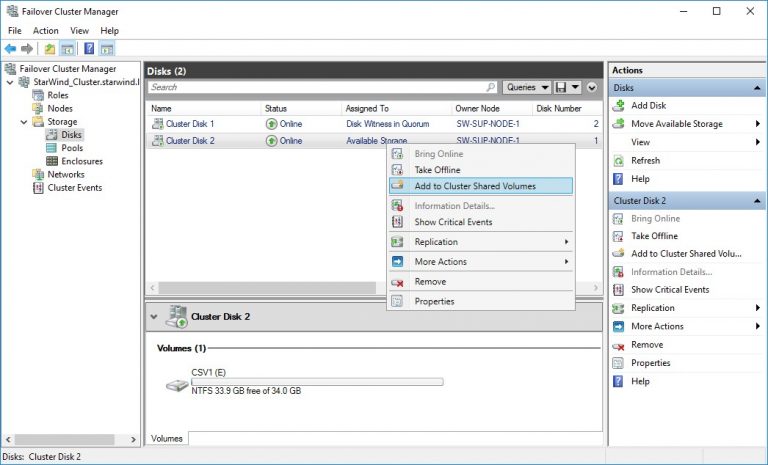Screen dimensions: 768x465
Task: Click the Add Disk icon in Actions
Action: (619, 105)
